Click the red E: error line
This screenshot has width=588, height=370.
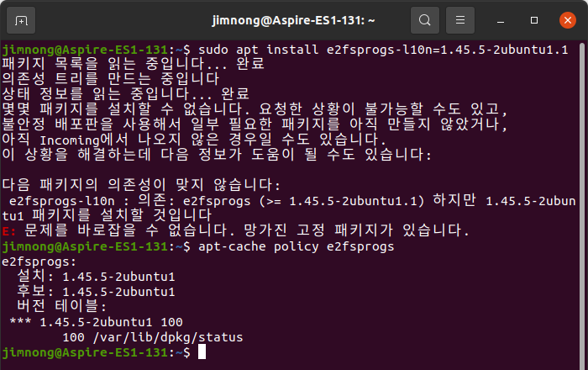235,230
